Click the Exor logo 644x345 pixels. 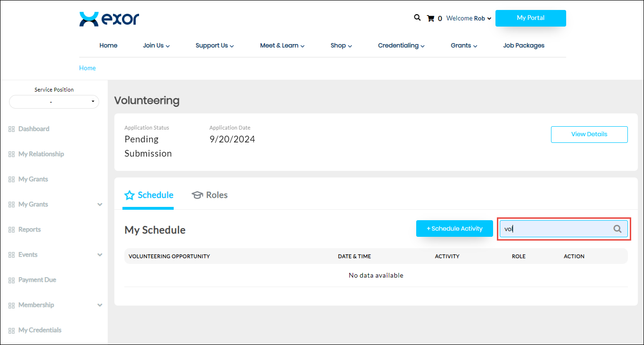tap(109, 19)
